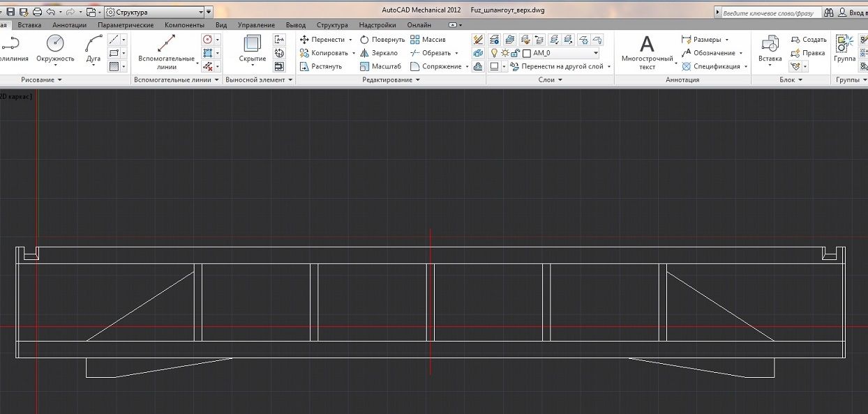Open the Аннотации ribbon tab
868x414 pixels.
(x=69, y=25)
